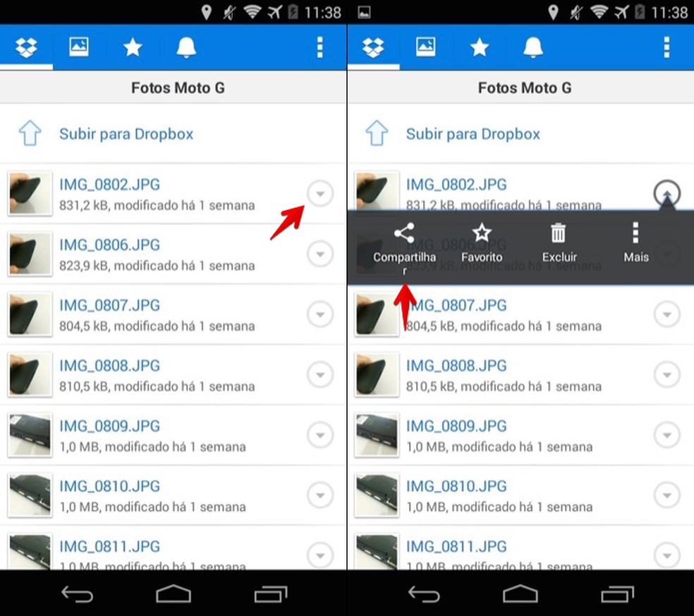Select IMG_0808.JPG file name in right screen
694x616 pixels.
tap(457, 365)
